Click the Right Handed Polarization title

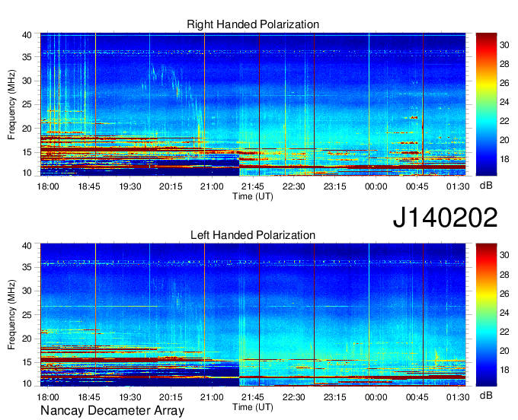[x=253, y=24]
